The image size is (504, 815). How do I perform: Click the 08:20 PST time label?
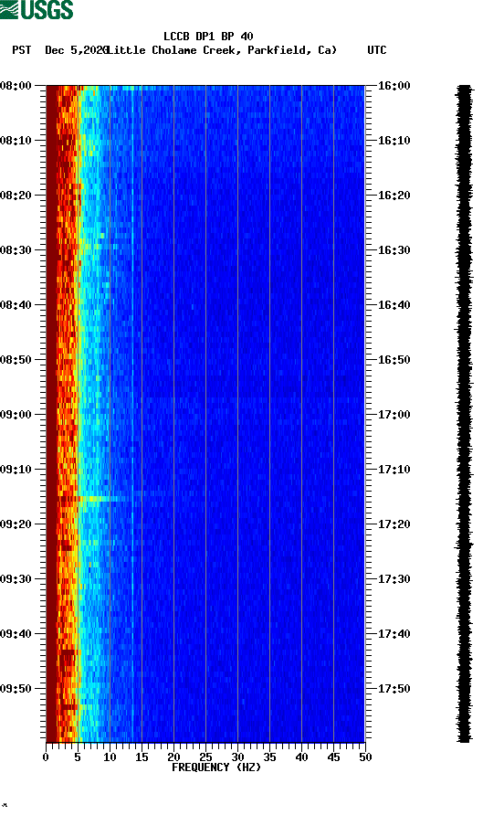(x=16, y=196)
